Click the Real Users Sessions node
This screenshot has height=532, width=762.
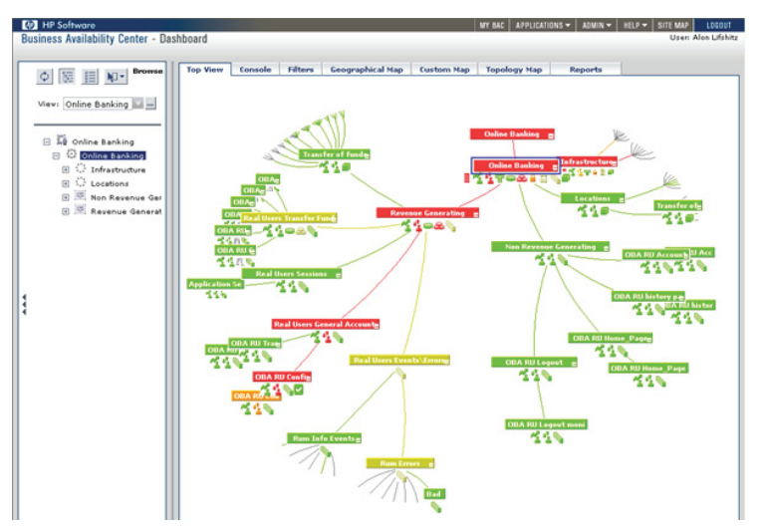(292, 274)
